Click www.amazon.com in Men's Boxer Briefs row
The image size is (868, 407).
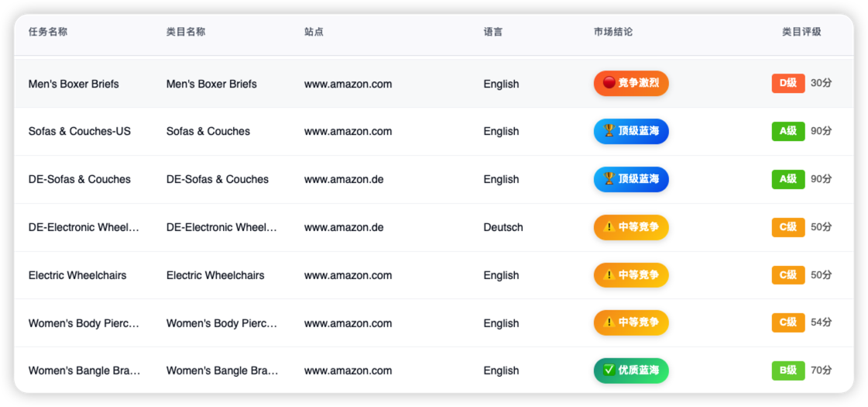click(348, 85)
